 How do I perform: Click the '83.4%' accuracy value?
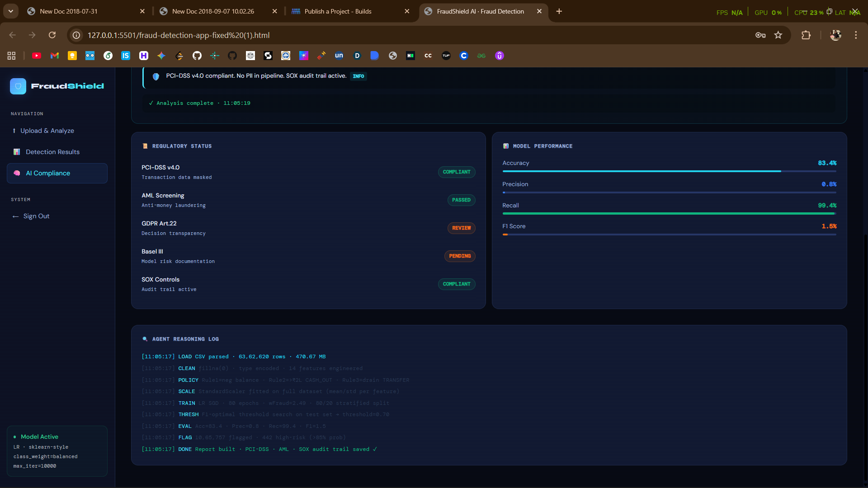[x=827, y=163]
